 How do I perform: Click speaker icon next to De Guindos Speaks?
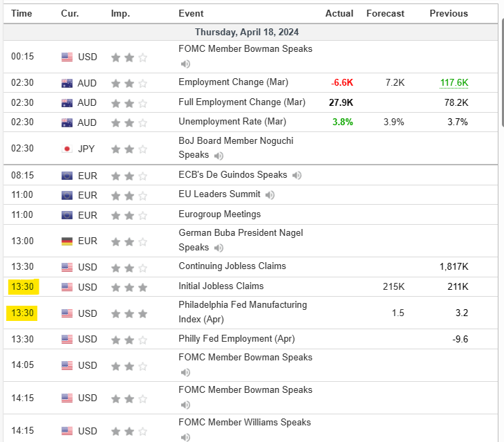tap(297, 176)
